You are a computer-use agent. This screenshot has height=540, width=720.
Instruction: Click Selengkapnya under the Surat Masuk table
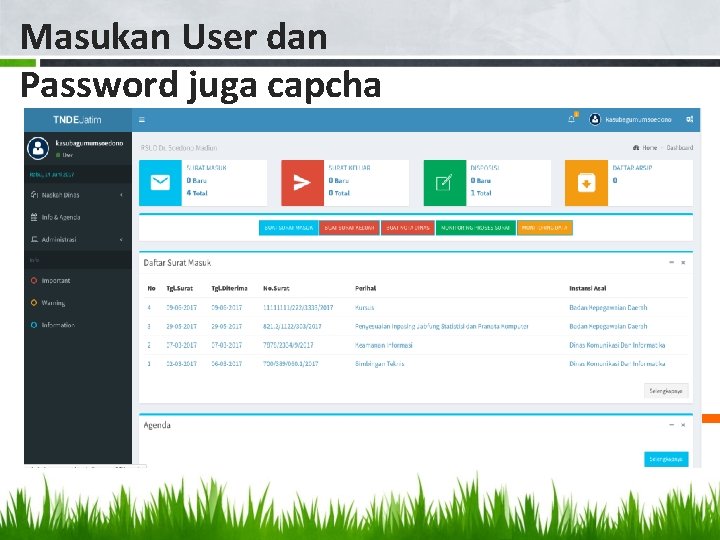666,391
